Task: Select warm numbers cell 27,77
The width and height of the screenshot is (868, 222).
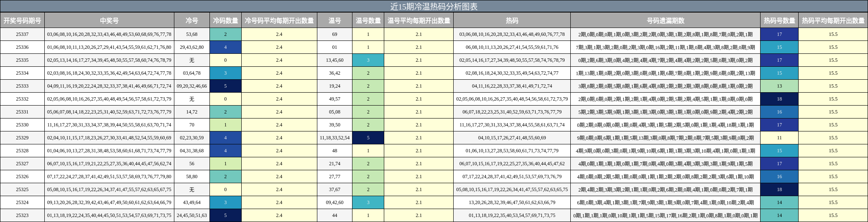Action: [x=334, y=177]
